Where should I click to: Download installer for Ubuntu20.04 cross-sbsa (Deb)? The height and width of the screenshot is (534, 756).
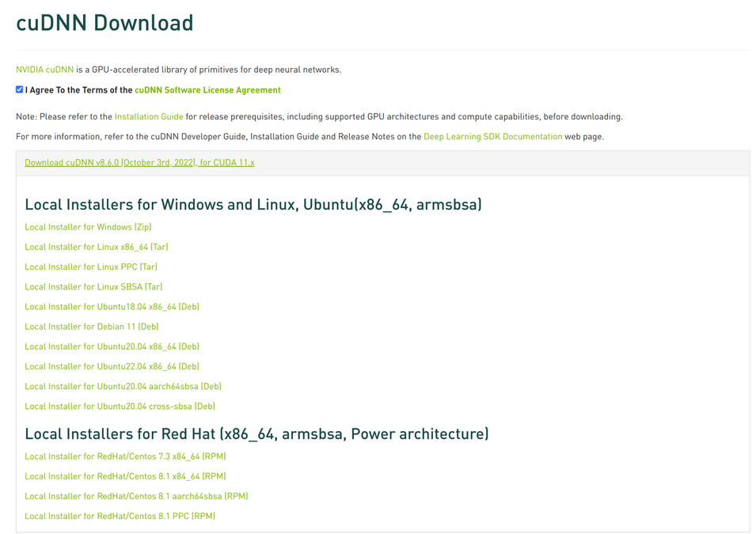(120, 407)
